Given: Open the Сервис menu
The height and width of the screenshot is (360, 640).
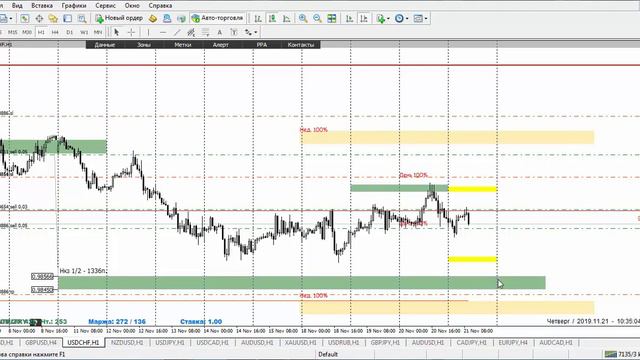Looking at the screenshot, I should point(106,6).
